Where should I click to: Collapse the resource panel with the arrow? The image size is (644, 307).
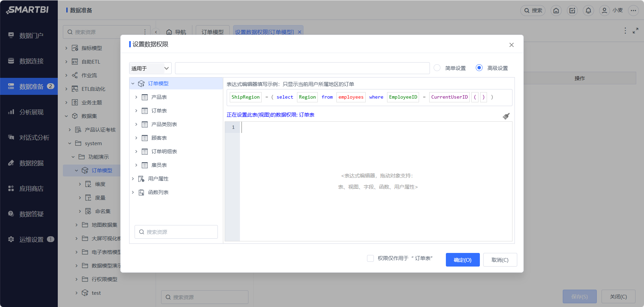(156, 32)
